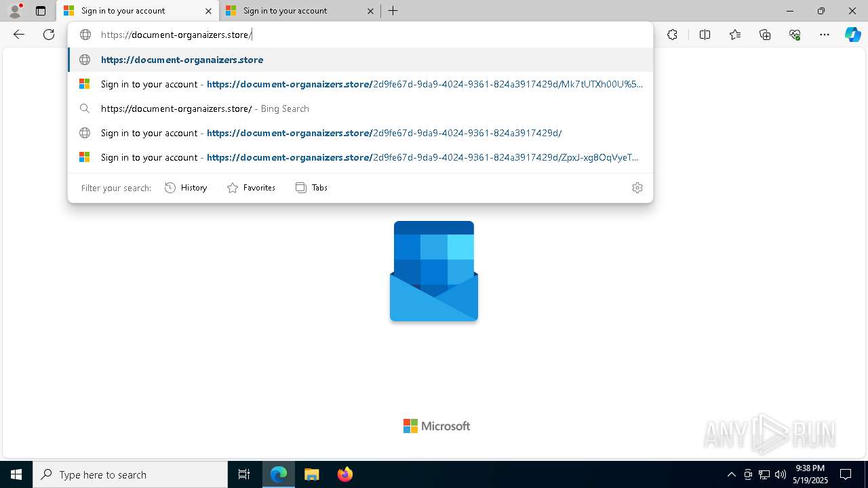Open the Browser essentials heart icon
The width and height of the screenshot is (868, 488).
pos(795,35)
